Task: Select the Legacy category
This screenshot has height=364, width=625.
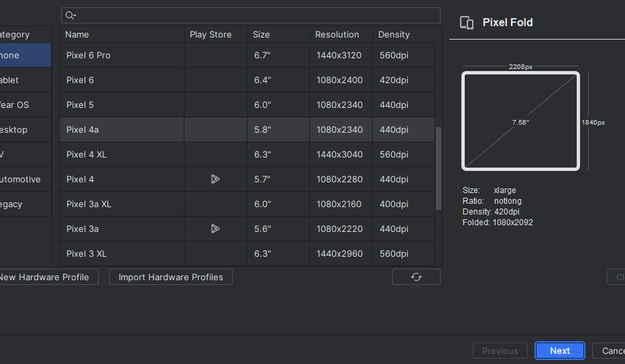Action: (x=25, y=204)
